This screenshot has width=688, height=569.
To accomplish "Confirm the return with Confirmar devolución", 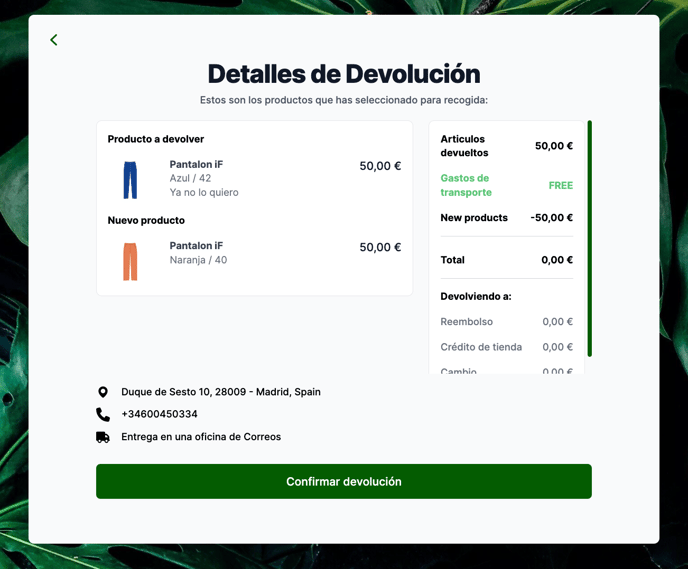I will tap(344, 481).
